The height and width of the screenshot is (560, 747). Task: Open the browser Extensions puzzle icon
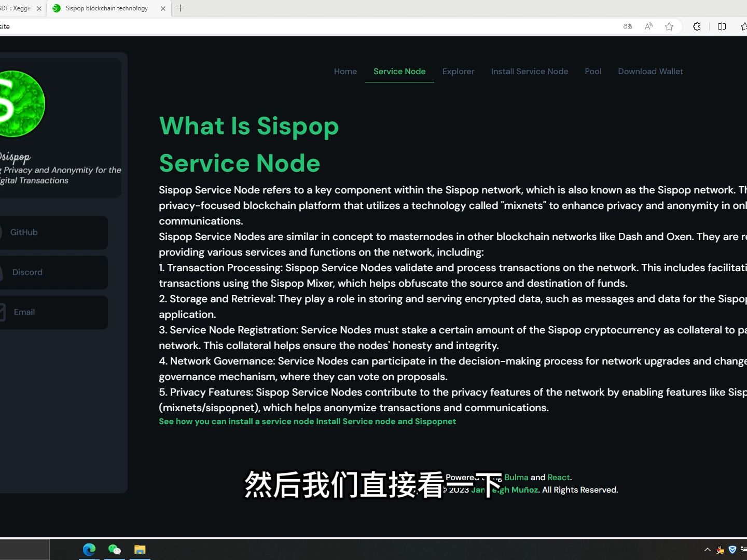[697, 26]
